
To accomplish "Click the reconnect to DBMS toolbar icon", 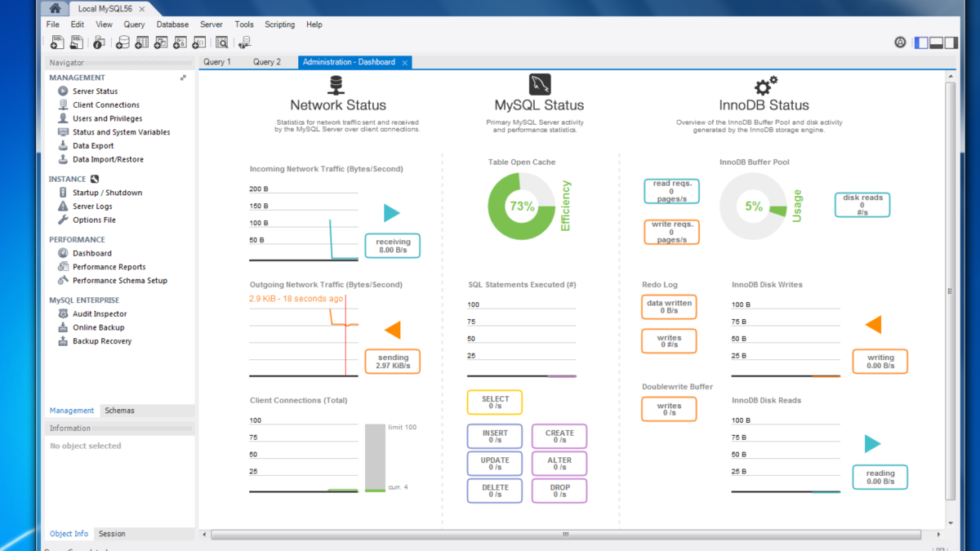I will (244, 42).
